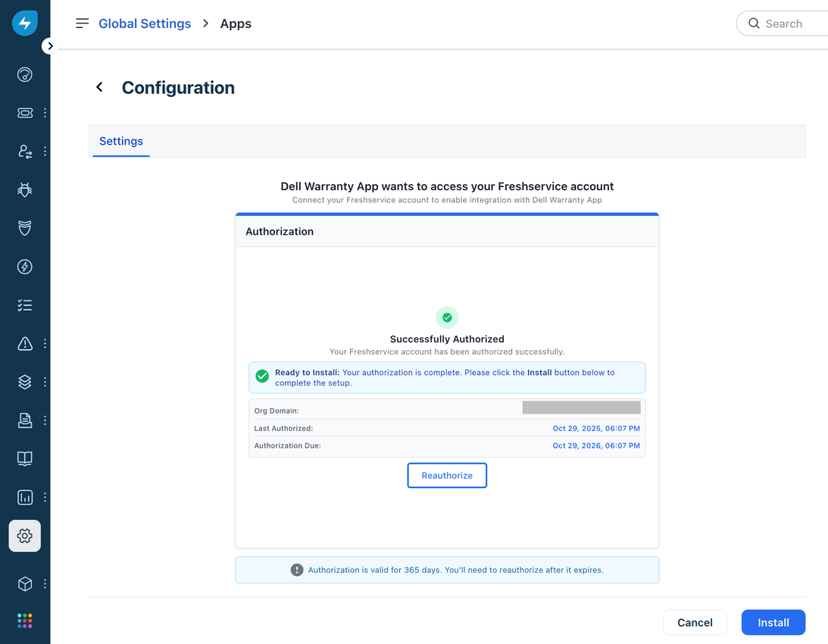Viewport: 828px width, 644px height.
Task: Open the kebab menu beside the Analytics icon
Action: pos(44,497)
